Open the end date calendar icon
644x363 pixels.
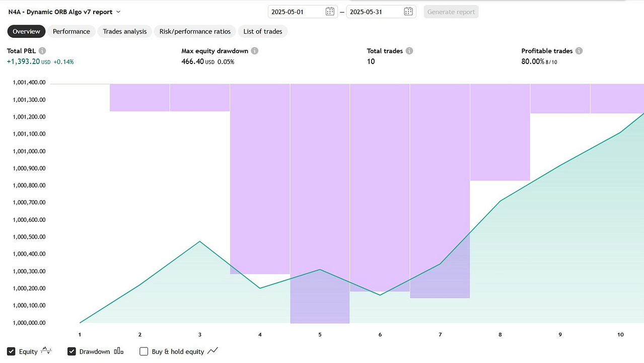[x=408, y=12]
